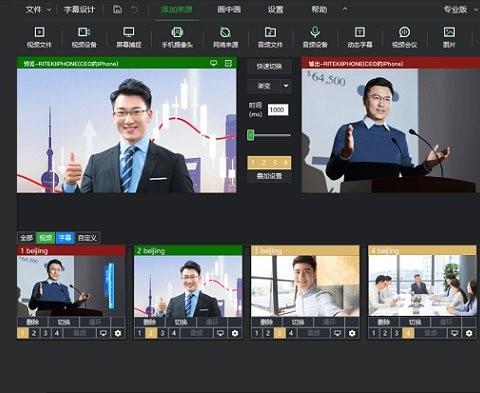Open settings gear for source 1 beijing

click(x=118, y=333)
